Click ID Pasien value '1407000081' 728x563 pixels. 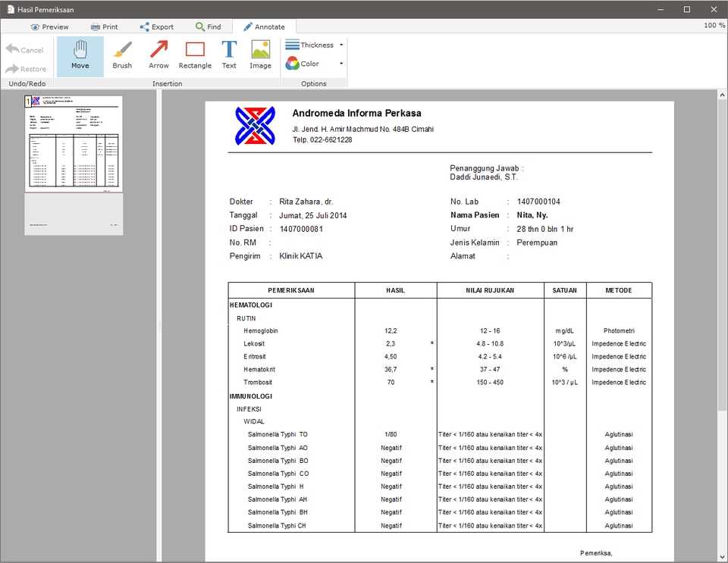pyautogui.click(x=301, y=229)
